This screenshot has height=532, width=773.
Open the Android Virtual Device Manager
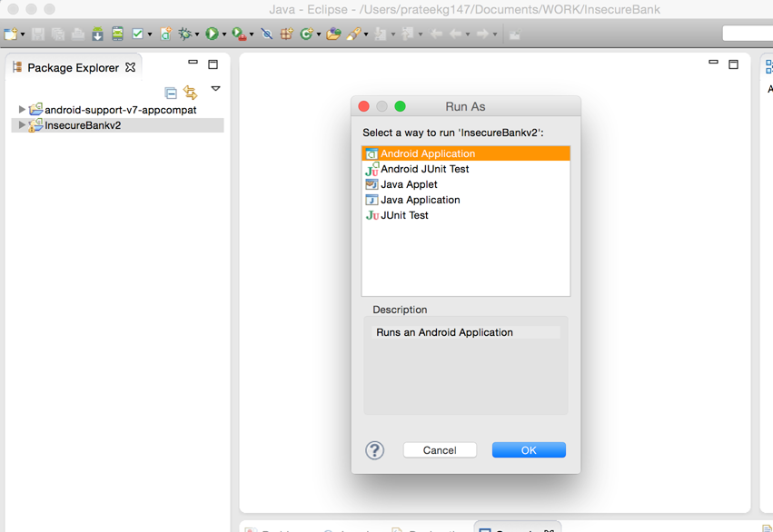pos(117,34)
